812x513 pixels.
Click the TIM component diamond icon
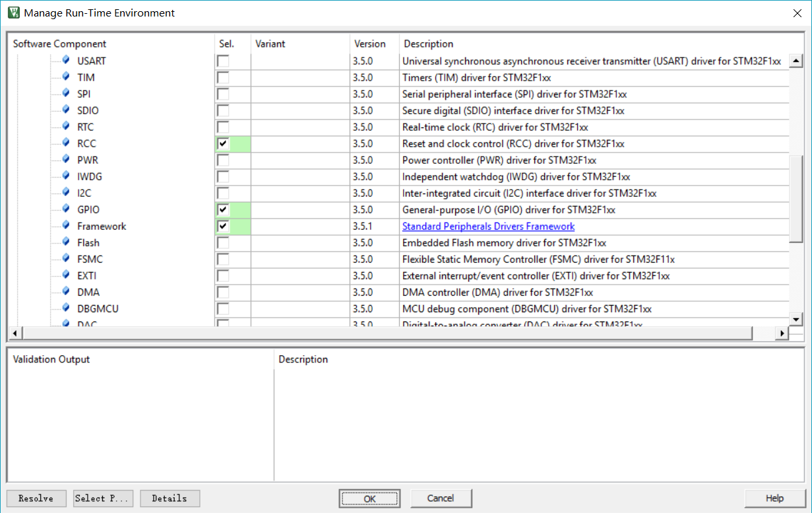coord(66,77)
